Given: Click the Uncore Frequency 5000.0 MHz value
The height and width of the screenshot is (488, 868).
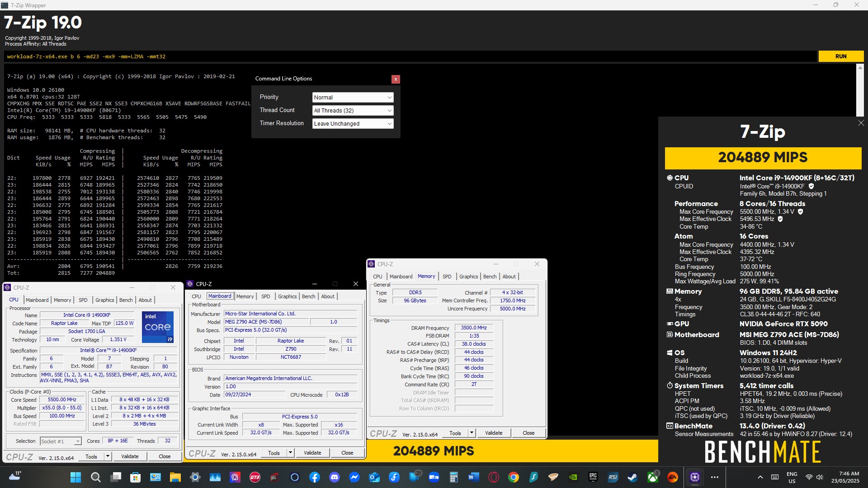Looking at the screenshot, I should (513, 309).
